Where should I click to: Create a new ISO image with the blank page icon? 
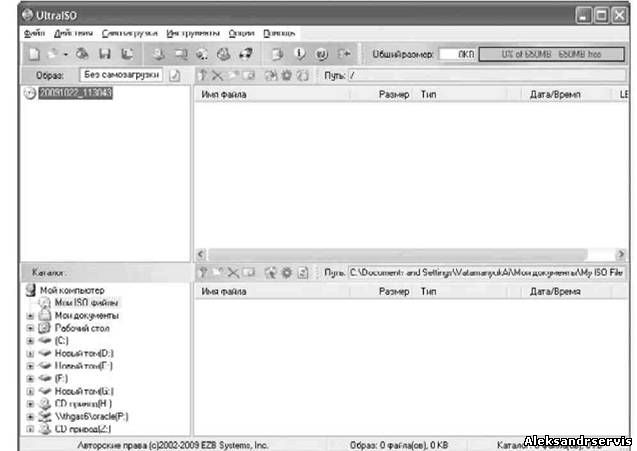pyautogui.click(x=34, y=54)
